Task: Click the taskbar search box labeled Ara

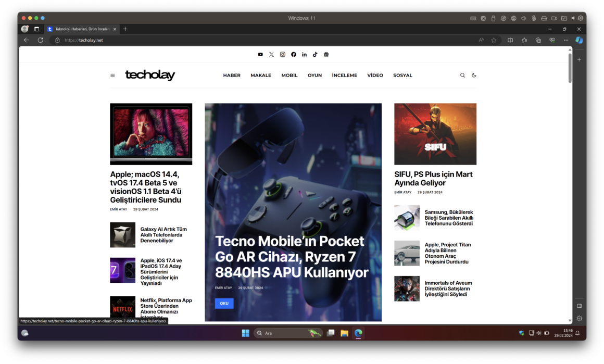Action: point(288,333)
